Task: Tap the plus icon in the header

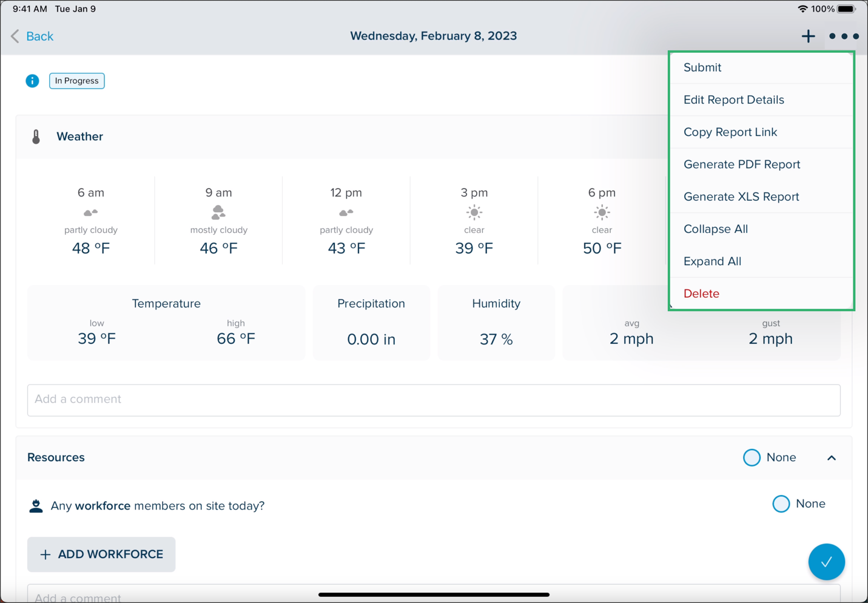Action: (x=808, y=36)
